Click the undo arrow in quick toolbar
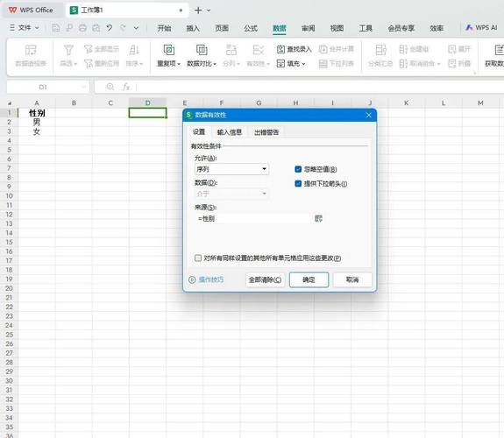Screen dimensions: 504x438 pos(110,28)
